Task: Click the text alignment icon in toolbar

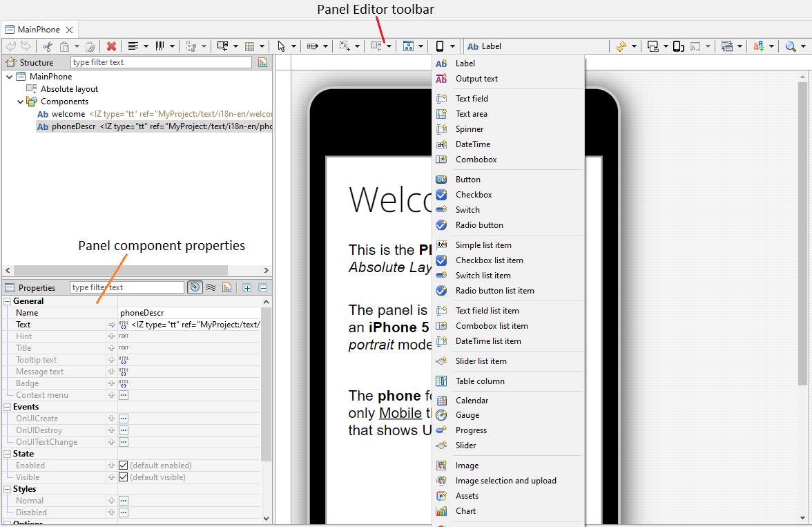Action: [x=133, y=46]
